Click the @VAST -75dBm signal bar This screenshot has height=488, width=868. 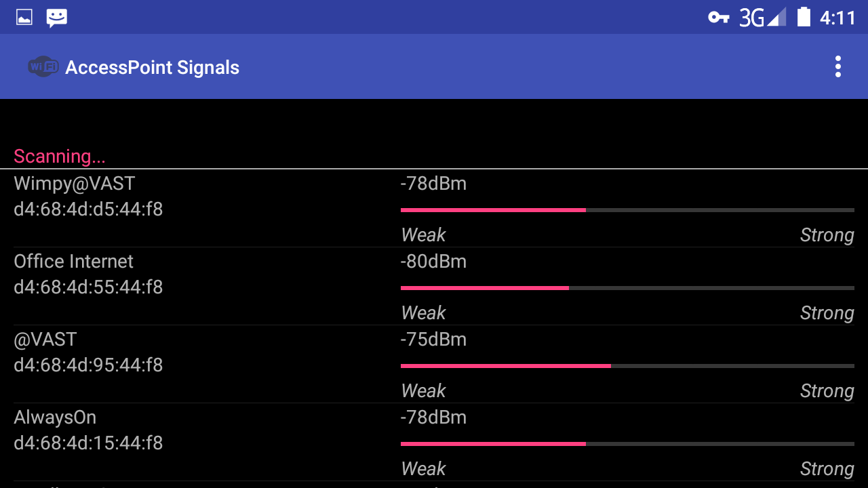(627, 366)
